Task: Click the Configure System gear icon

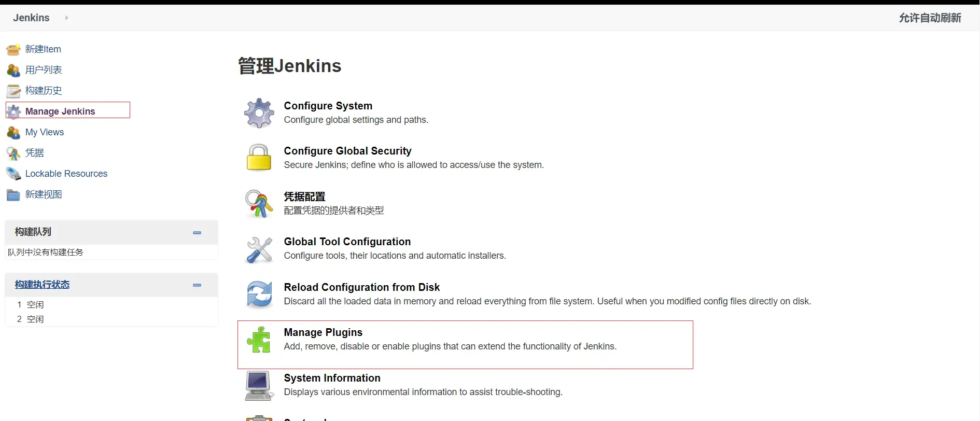Action: (x=259, y=113)
